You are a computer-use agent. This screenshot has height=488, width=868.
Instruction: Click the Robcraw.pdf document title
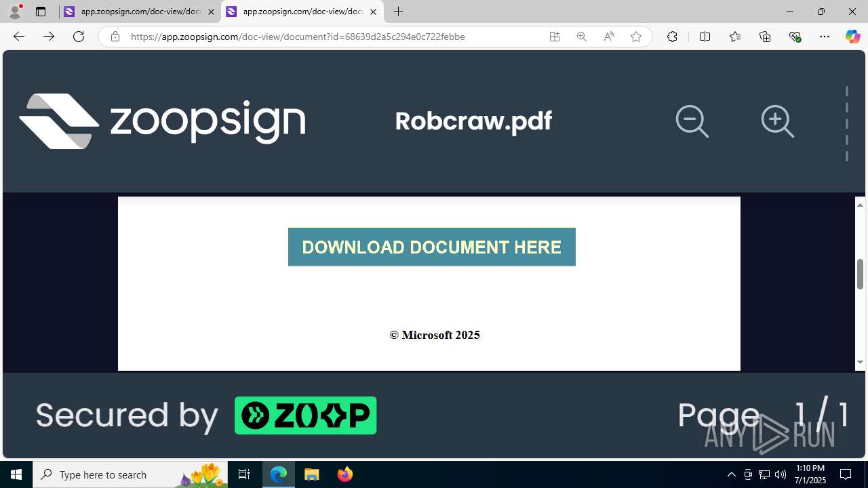click(x=473, y=121)
